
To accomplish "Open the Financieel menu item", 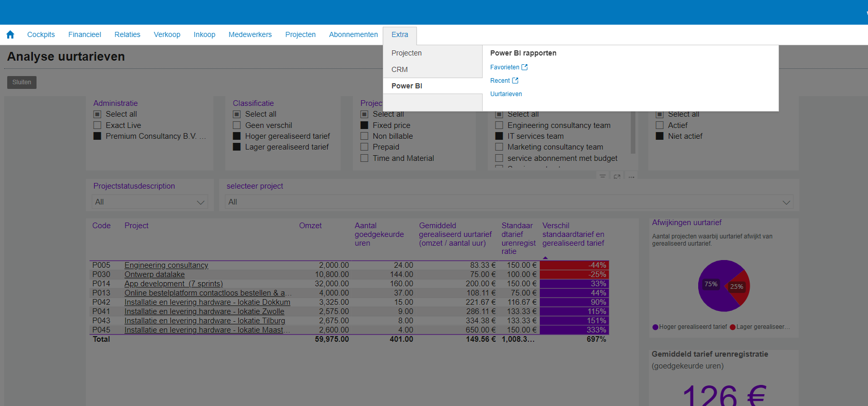I will coord(84,34).
